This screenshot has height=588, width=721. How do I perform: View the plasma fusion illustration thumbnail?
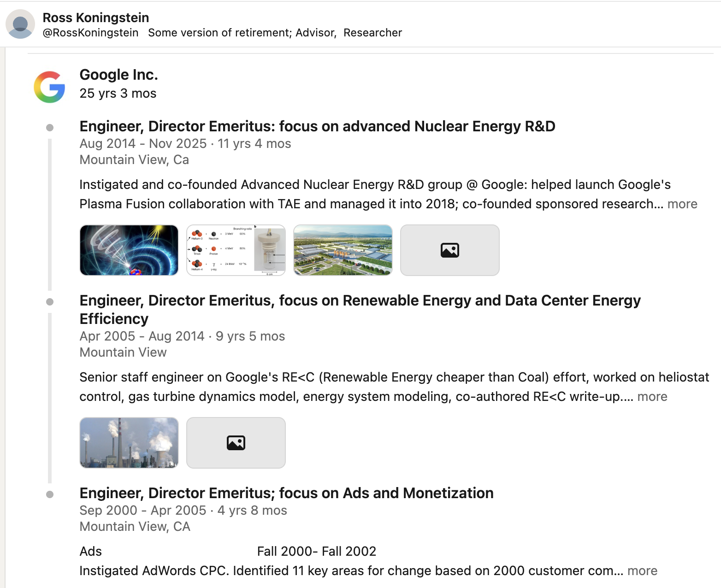point(129,250)
